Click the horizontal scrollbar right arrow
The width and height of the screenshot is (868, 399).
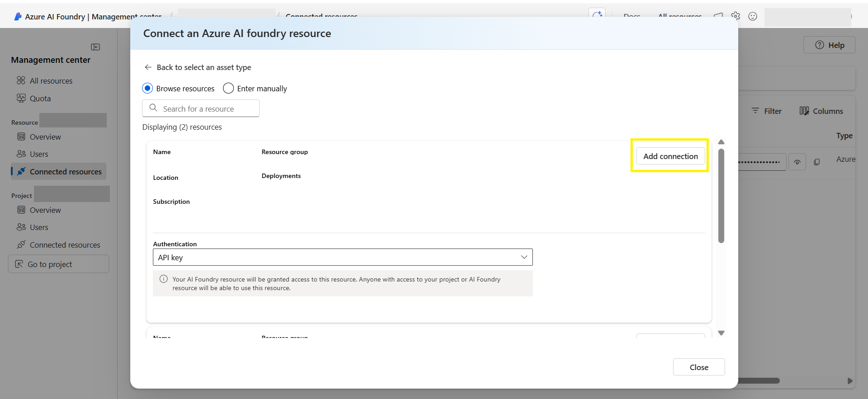click(x=850, y=380)
